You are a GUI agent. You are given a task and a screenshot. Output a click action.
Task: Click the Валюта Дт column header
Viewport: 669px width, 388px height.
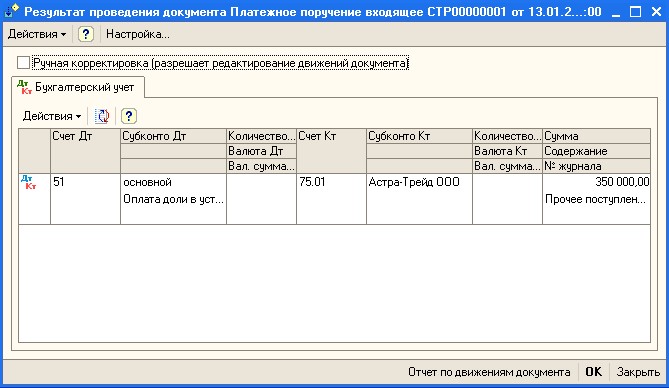[x=262, y=151]
